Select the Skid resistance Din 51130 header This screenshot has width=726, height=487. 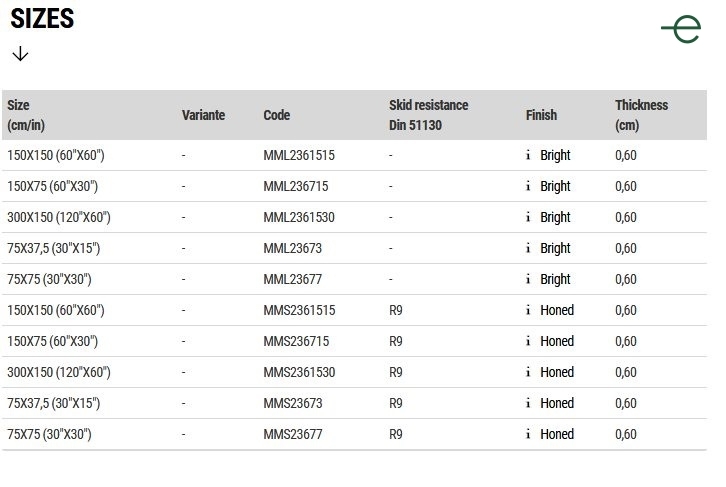pyautogui.click(x=428, y=115)
